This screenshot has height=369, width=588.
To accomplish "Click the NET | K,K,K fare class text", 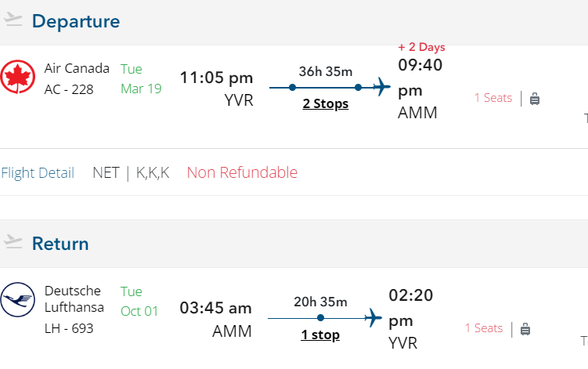I will [131, 172].
